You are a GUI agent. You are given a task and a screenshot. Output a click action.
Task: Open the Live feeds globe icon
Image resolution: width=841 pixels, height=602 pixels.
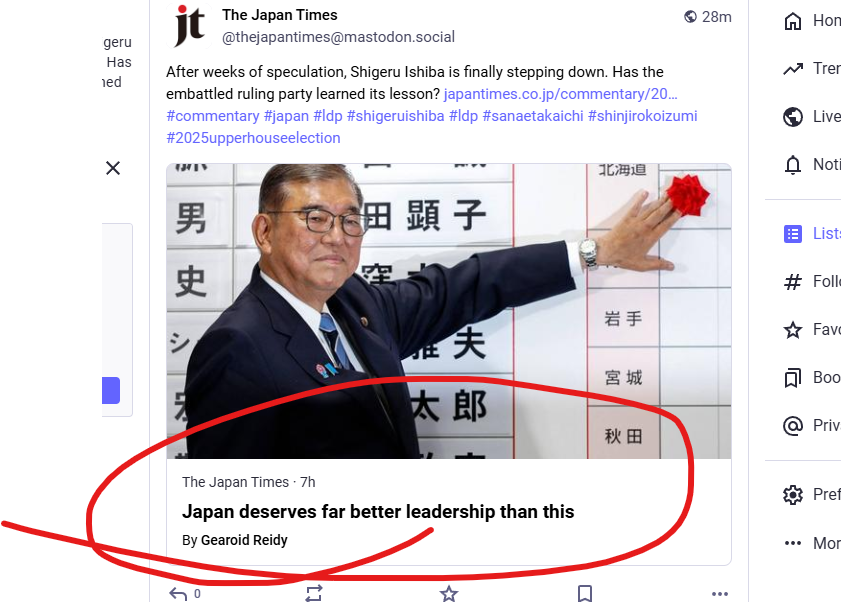[x=793, y=116]
